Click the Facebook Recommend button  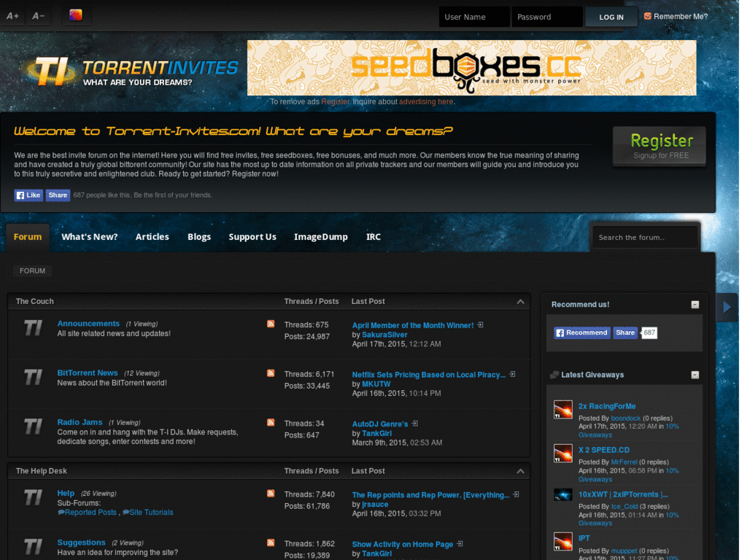point(582,332)
